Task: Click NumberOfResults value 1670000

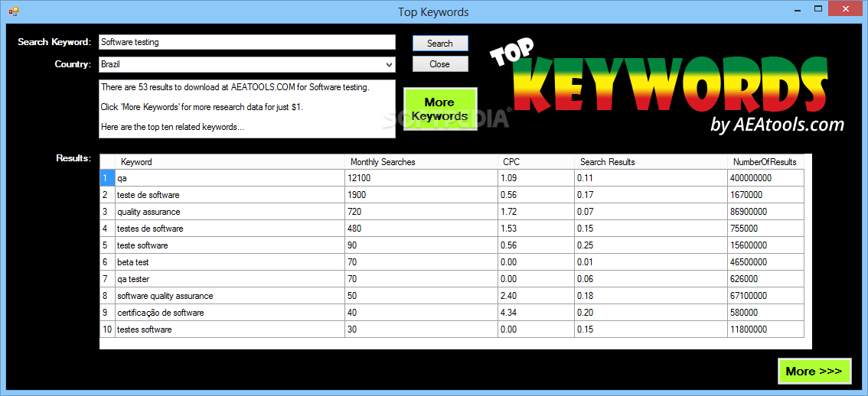Action: click(x=765, y=195)
